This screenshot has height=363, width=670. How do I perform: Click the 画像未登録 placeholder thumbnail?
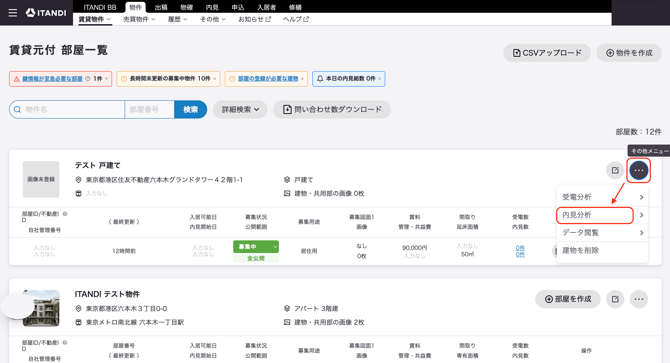coord(41,179)
